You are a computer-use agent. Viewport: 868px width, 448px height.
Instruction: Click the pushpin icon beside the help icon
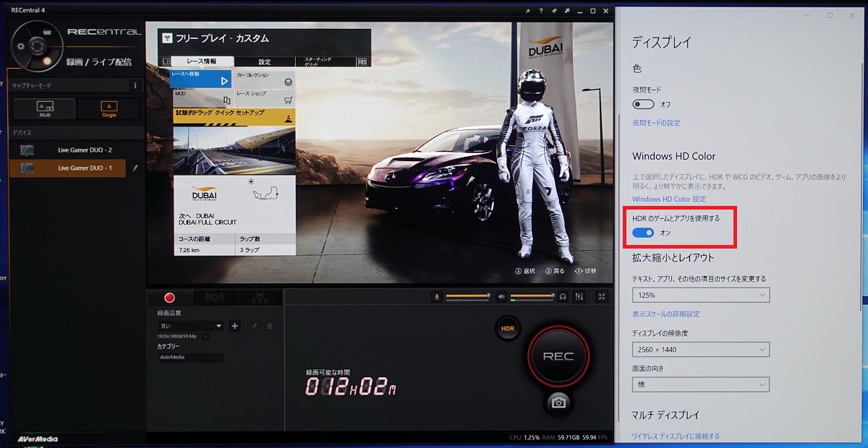click(x=554, y=12)
